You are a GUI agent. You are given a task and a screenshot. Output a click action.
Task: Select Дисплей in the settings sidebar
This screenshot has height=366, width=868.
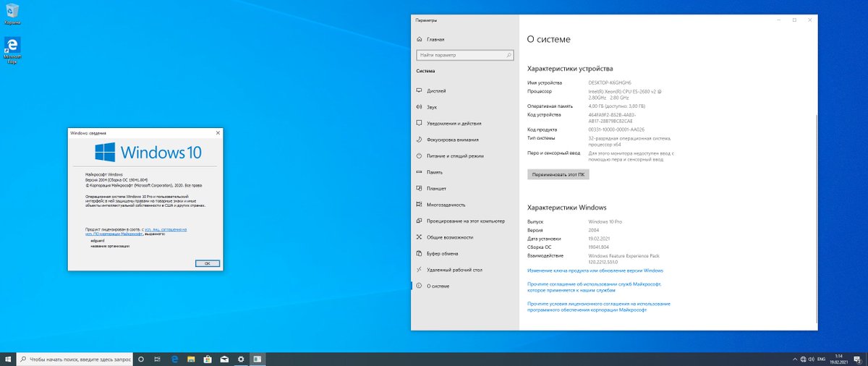pos(436,92)
